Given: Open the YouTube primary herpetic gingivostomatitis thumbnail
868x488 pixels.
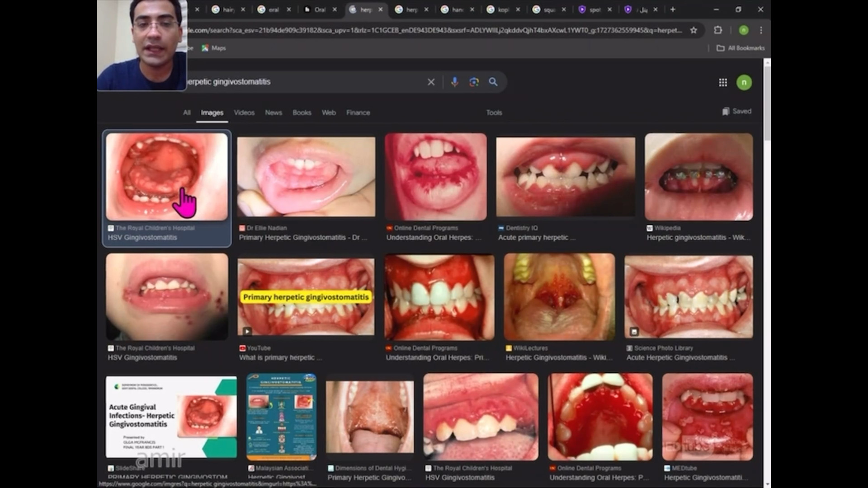Looking at the screenshot, I should tap(306, 297).
